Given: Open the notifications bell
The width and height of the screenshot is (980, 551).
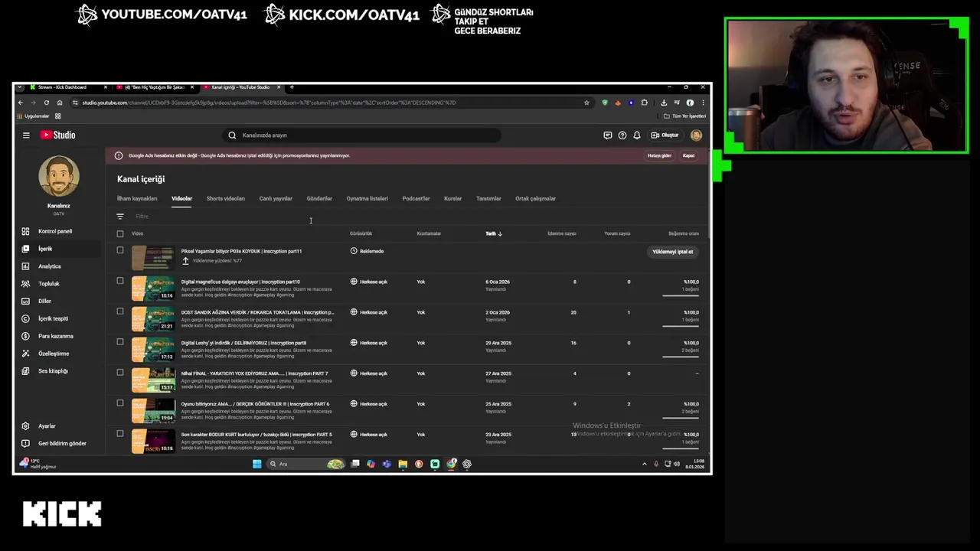Looking at the screenshot, I should 636,135.
